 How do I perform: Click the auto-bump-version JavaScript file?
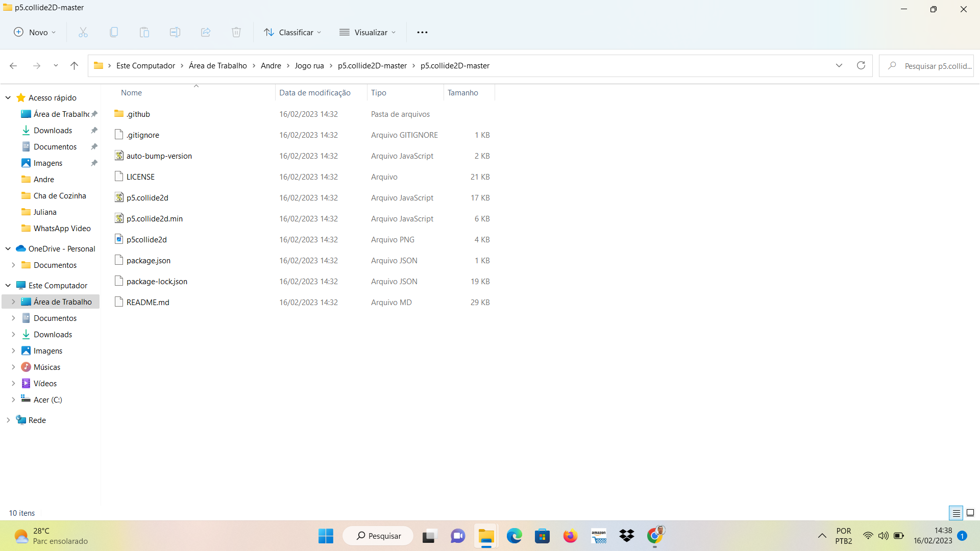click(x=159, y=156)
